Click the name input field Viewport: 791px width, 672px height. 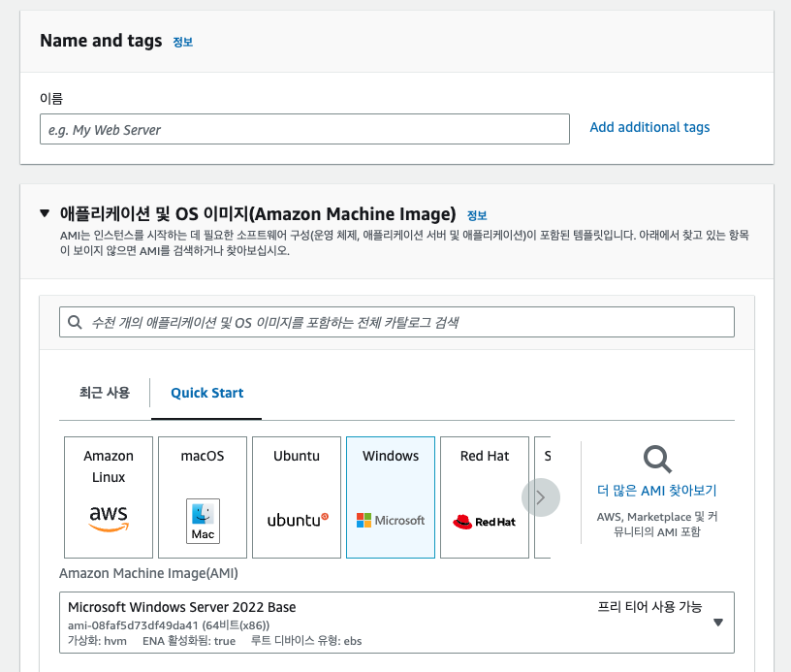click(304, 129)
